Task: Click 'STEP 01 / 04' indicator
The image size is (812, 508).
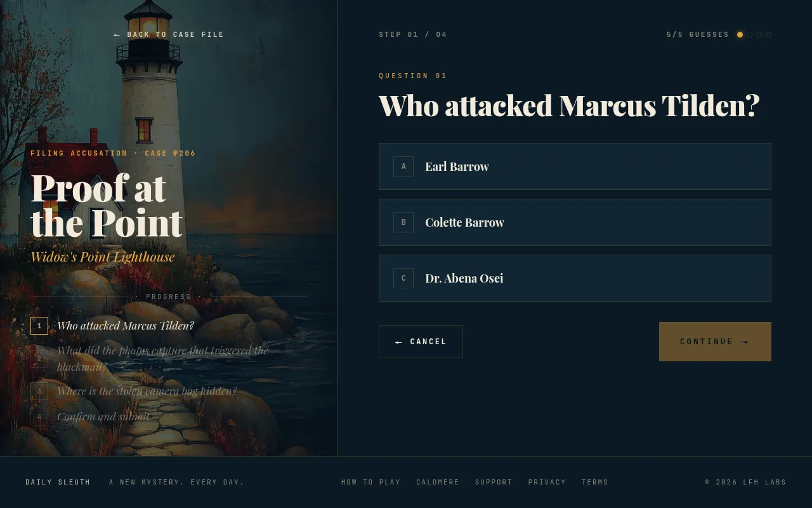Action: pos(413,35)
